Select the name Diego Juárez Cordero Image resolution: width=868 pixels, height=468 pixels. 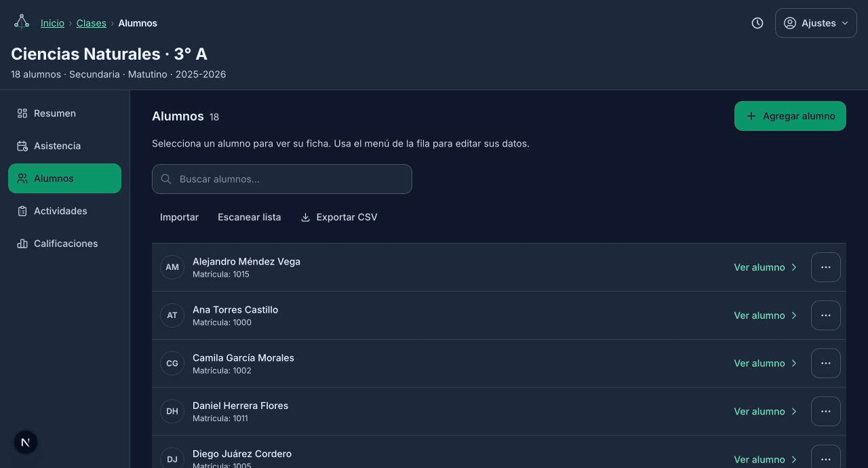coord(242,454)
